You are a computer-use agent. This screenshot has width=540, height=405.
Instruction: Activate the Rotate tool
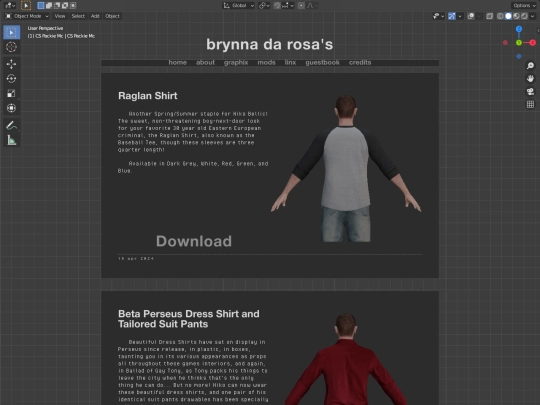[x=11, y=79]
